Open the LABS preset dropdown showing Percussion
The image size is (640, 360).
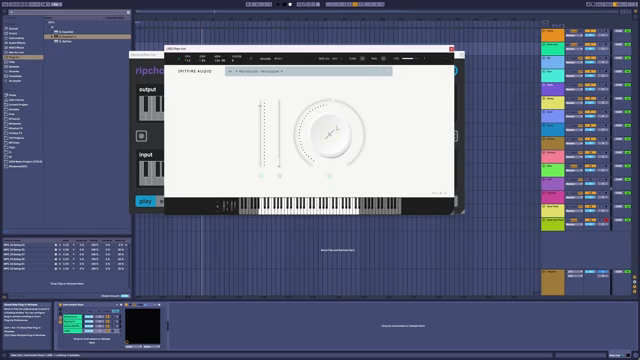[309, 71]
